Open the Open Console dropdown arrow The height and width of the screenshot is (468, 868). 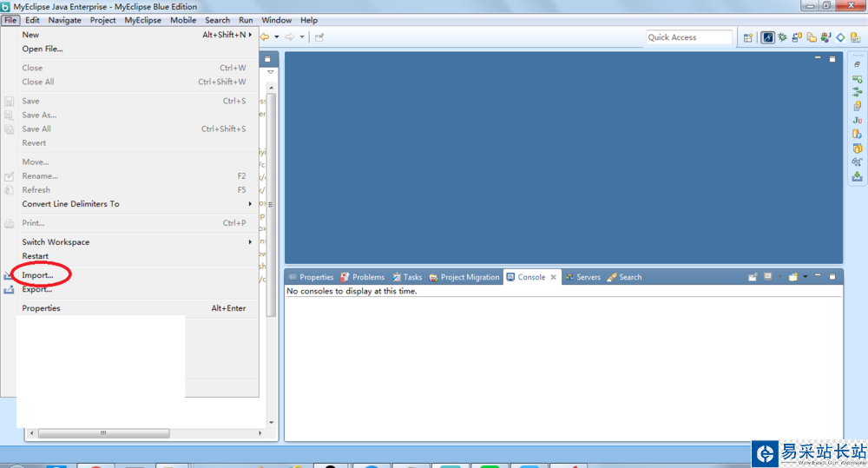(806, 277)
